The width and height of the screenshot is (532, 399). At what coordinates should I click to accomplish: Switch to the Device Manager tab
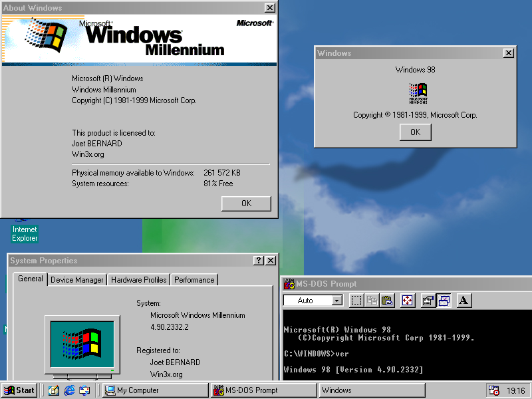coord(77,280)
